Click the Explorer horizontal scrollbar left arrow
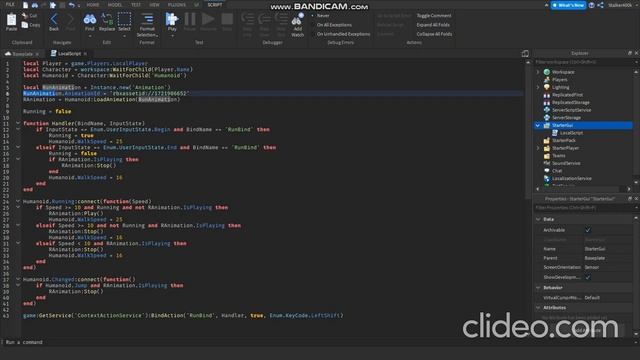640x360 pixels. pos(537,189)
